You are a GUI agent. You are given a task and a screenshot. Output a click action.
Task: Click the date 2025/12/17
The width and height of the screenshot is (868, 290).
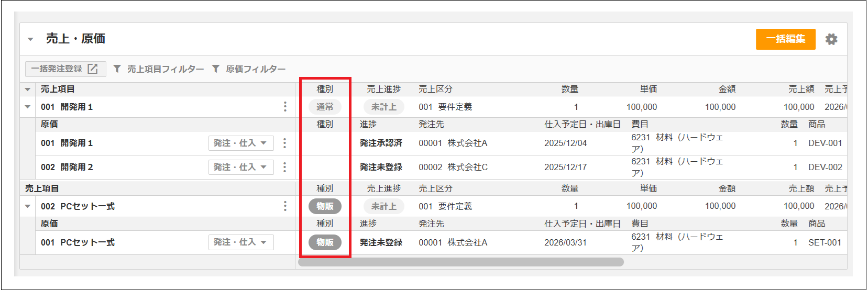(x=566, y=167)
